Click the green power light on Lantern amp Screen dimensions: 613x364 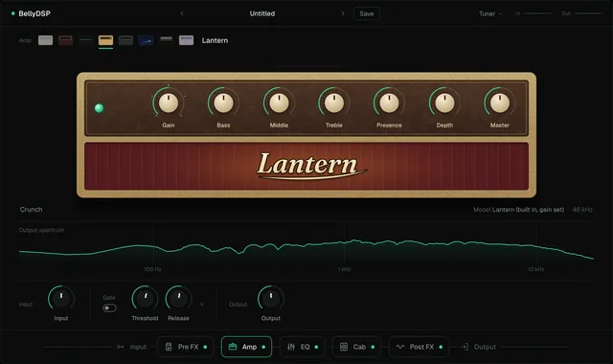click(x=100, y=108)
